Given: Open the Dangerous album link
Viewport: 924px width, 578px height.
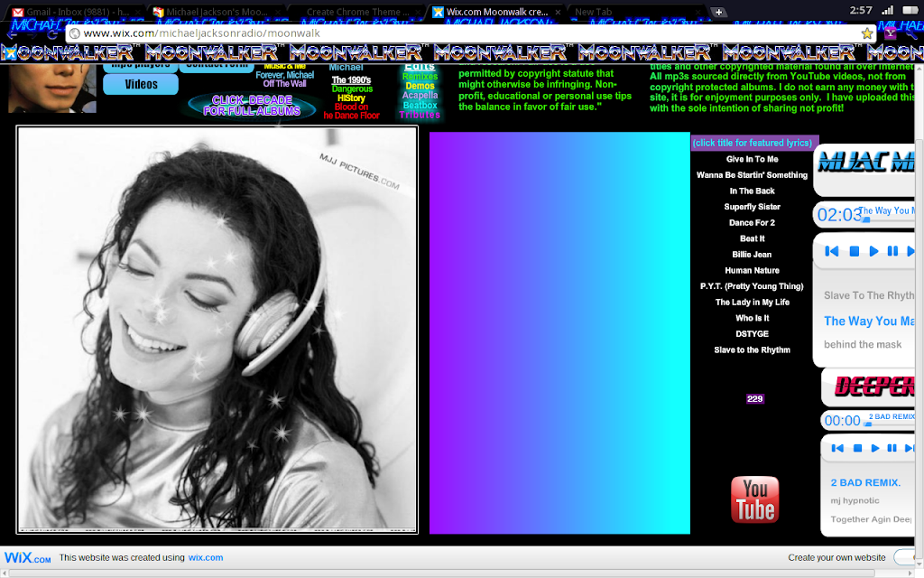Looking at the screenshot, I should (352, 89).
